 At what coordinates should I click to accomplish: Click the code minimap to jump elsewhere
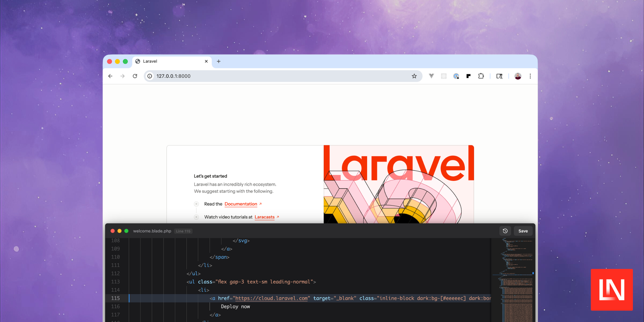coord(514,278)
